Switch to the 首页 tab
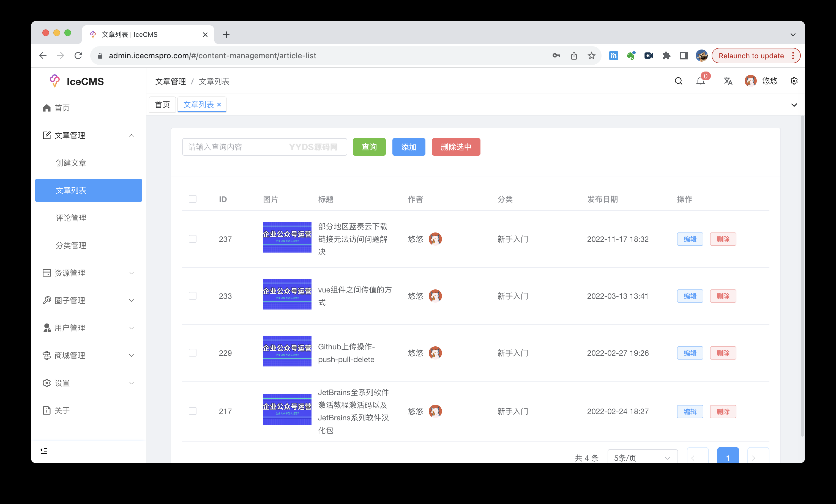836x504 pixels. (x=162, y=104)
